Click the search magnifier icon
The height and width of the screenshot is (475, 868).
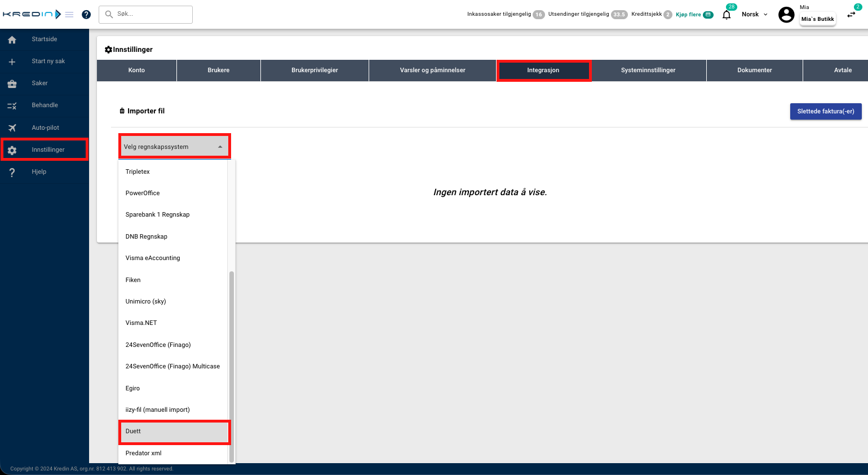109,14
